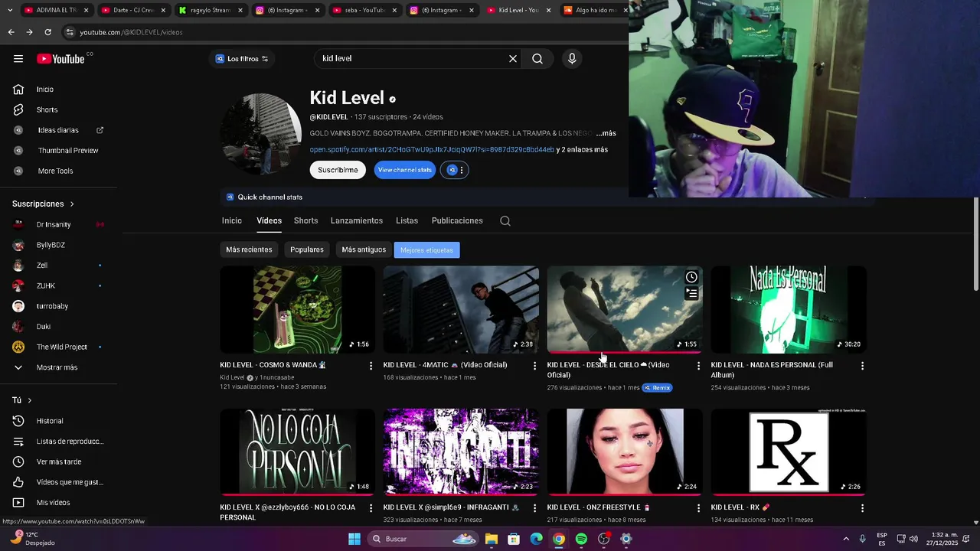This screenshot has height=551, width=980.
Task: Select the Más antiguos filter chip
Action: point(364,249)
